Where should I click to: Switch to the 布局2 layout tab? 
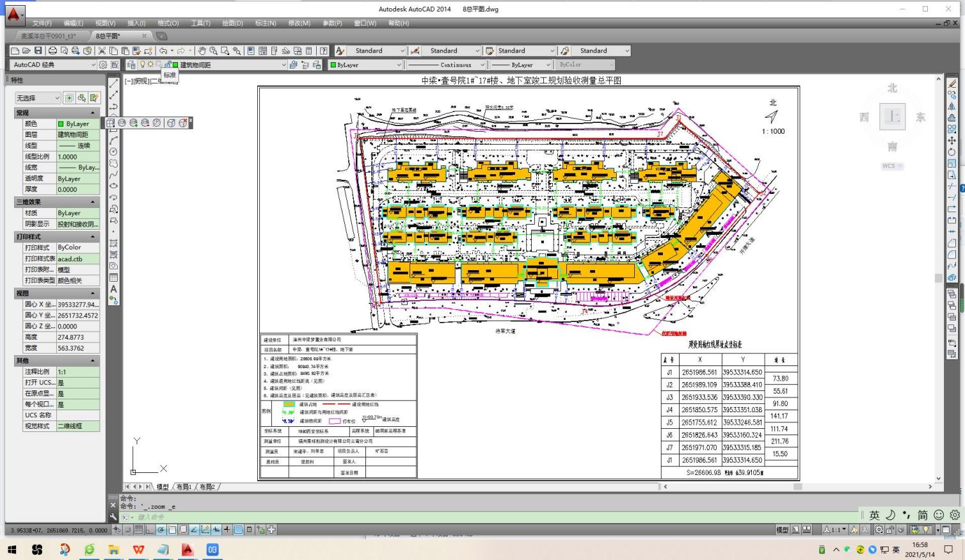click(207, 487)
